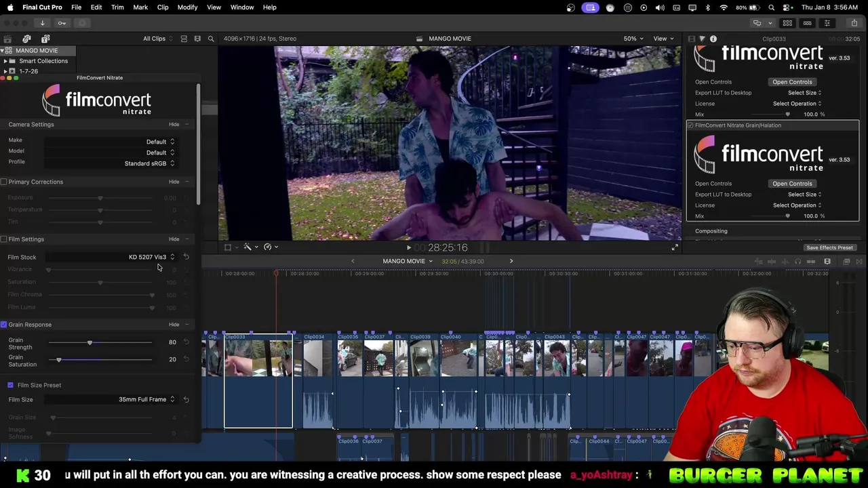Open the File menu

click(x=77, y=7)
